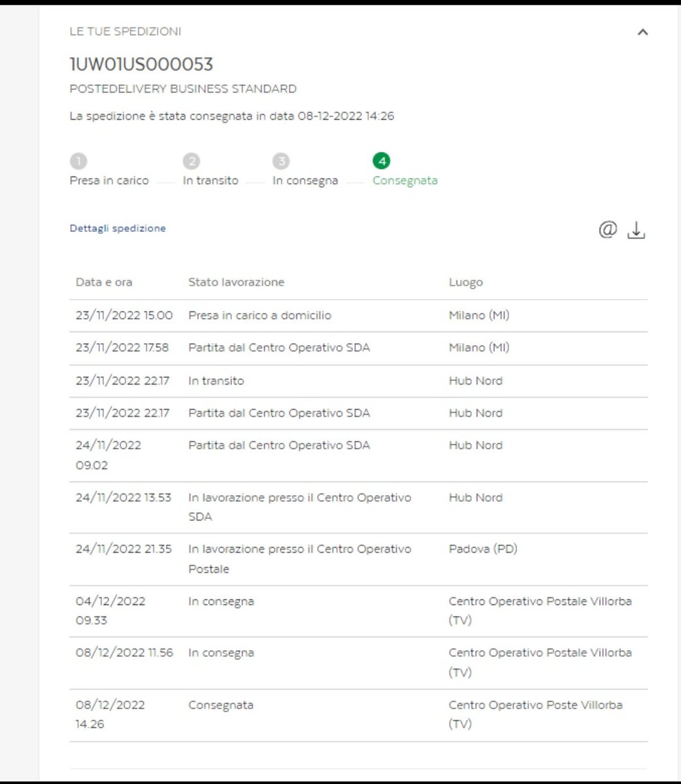Click the Consegnata step label
This screenshot has width=681, height=784.
coord(405,180)
